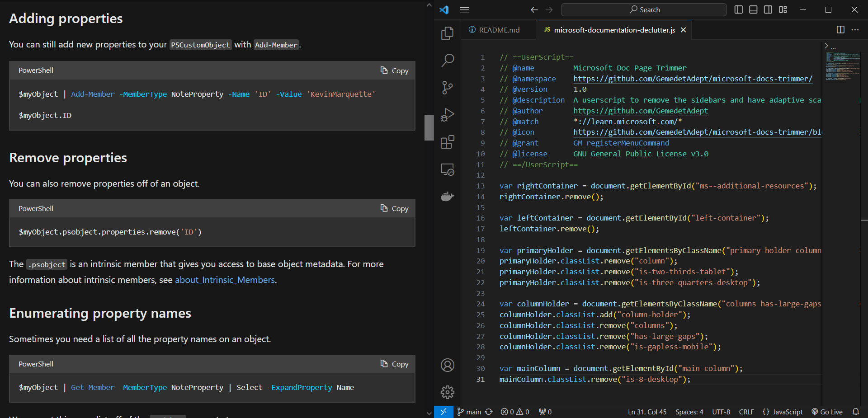
Task: Toggle the secondary side bar layout
Action: (768, 9)
